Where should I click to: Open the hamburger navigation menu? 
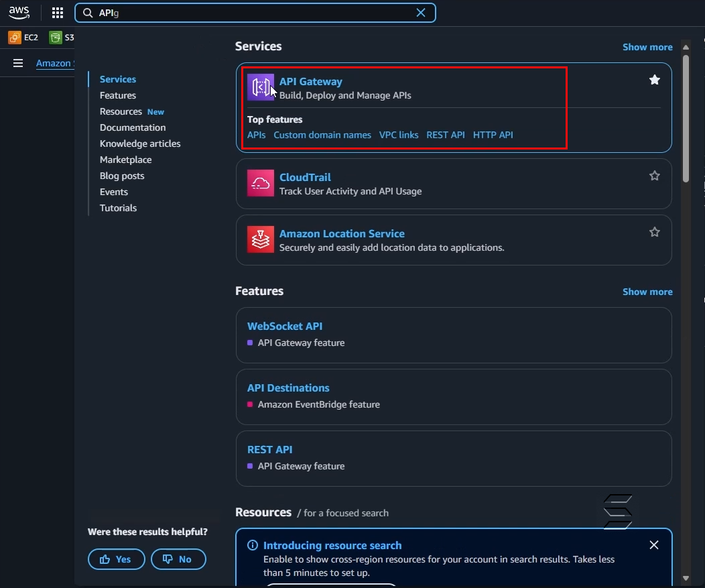point(18,63)
